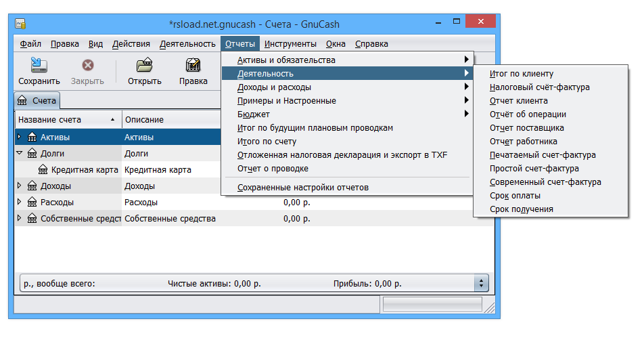The width and height of the screenshot is (644, 338).
Task: Click bank icon beside Собственные средства account
Action: click(32, 218)
